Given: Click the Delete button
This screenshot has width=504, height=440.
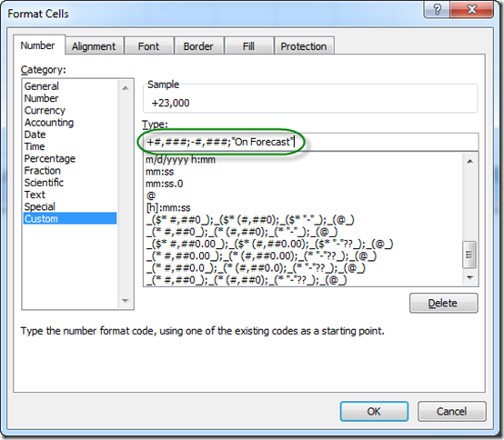Looking at the screenshot, I should pyautogui.click(x=444, y=303).
